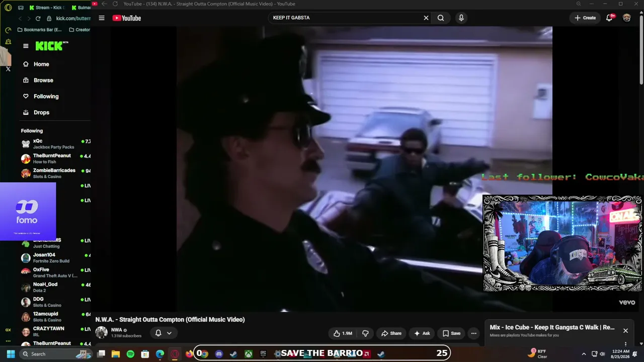Open the taskbar volume control
The width and height of the screenshot is (644, 362).
click(x=602, y=354)
